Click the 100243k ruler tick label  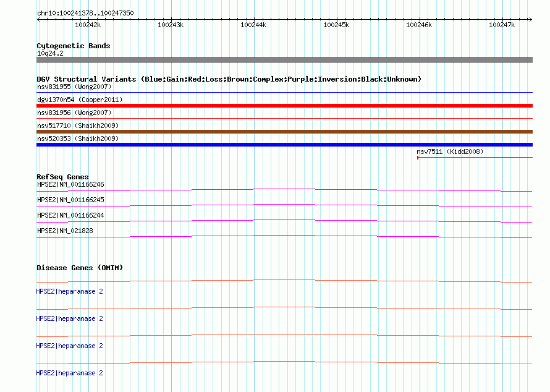tap(171, 25)
